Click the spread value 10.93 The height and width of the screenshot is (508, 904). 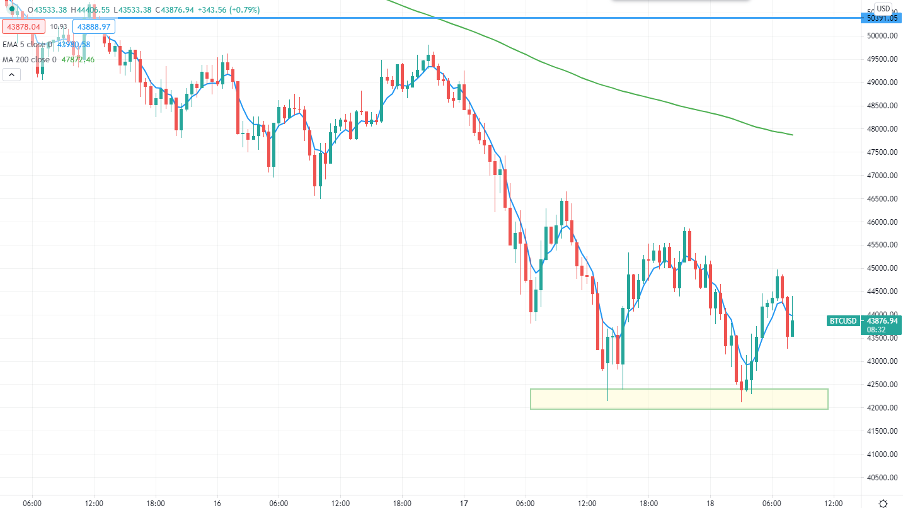pyautogui.click(x=58, y=27)
